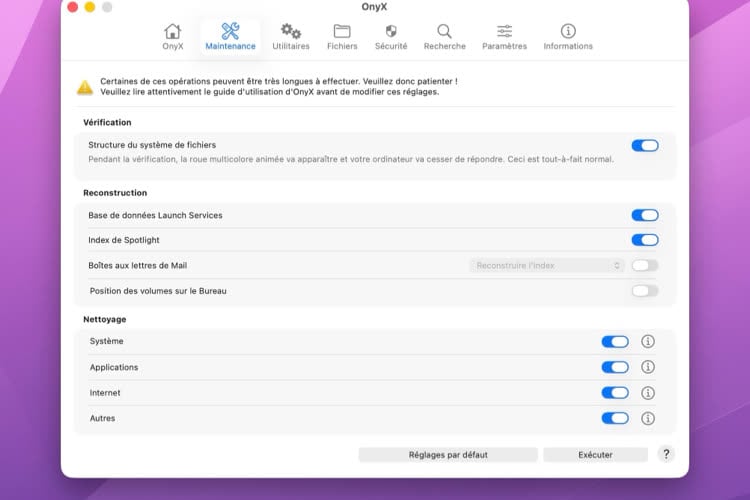This screenshot has height=500, width=750.
Task: Show the Informations section icon
Action: pyautogui.click(x=568, y=32)
